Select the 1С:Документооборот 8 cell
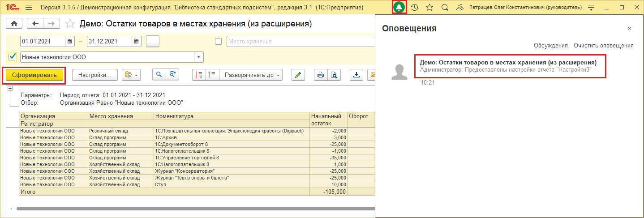The height and width of the screenshot is (218, 644). pos(232,144)
